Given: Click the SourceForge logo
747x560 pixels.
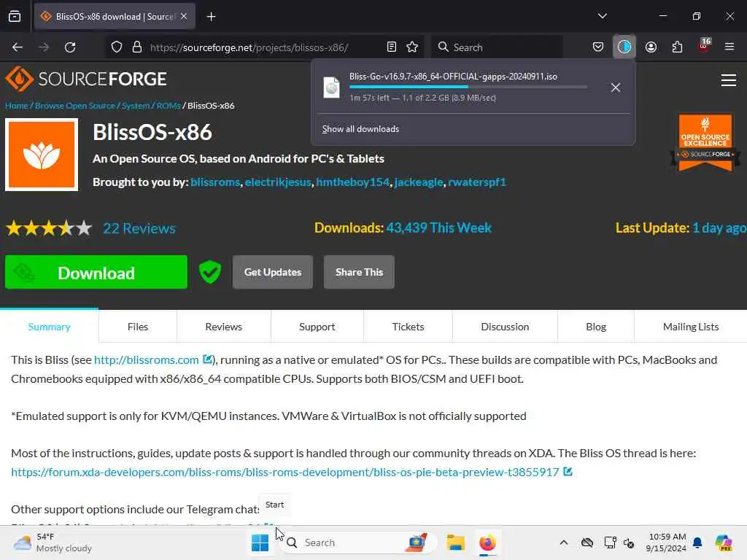Looking at the screenshot, I should [86, 79].
